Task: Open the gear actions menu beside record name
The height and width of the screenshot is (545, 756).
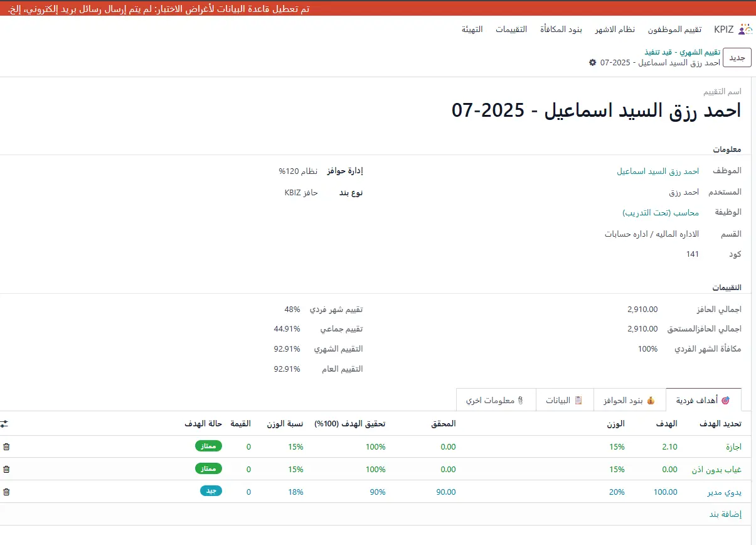Action: tap(592, 63)
